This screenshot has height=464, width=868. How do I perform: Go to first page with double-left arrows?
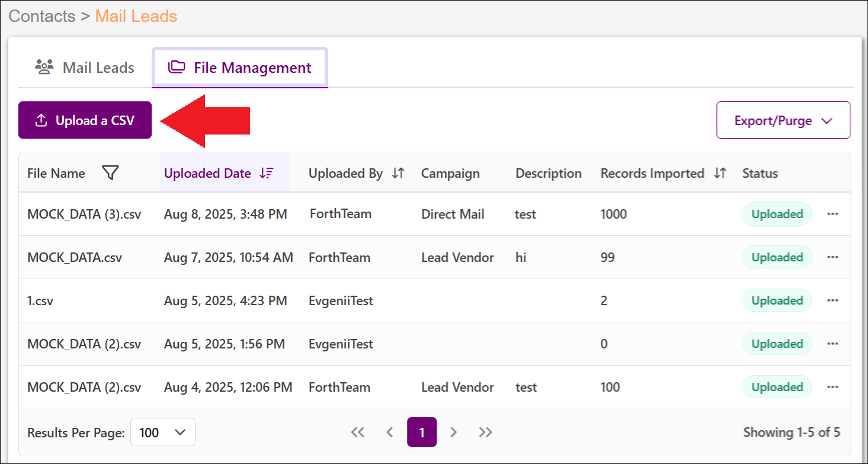pos(357,433)
